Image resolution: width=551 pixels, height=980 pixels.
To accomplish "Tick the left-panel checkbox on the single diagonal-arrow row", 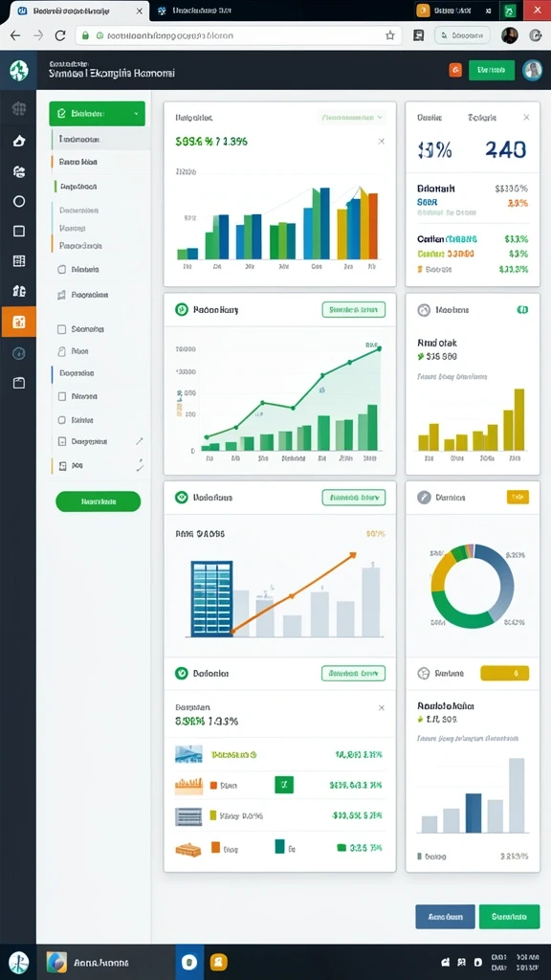I will (x=62, y=441).
